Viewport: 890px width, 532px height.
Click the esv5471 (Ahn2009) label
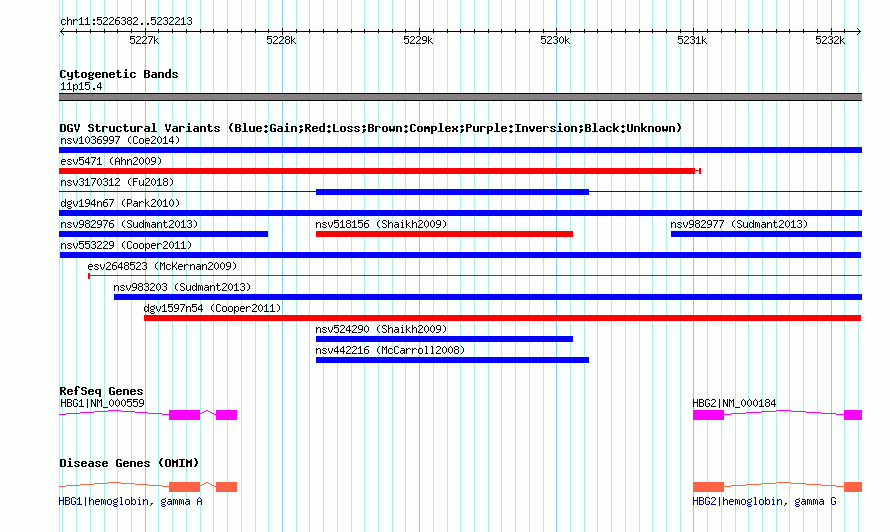click(111, 161)
